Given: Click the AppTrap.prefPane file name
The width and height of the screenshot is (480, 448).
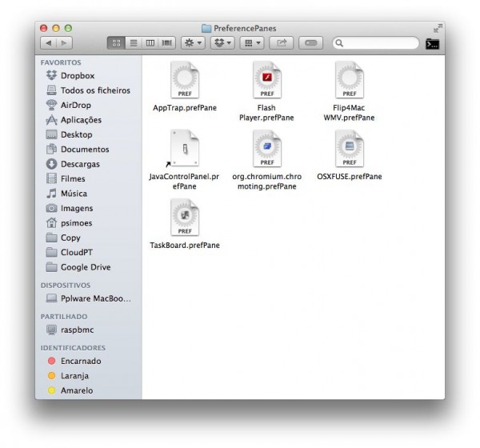Looking at the screenshot, I should 185,108.
